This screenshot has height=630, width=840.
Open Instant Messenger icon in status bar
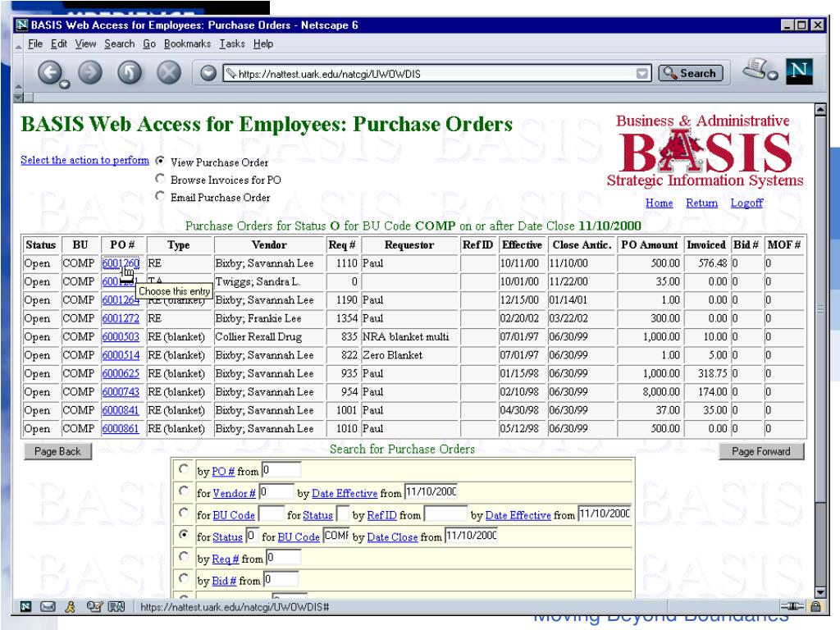pos(70,606)
